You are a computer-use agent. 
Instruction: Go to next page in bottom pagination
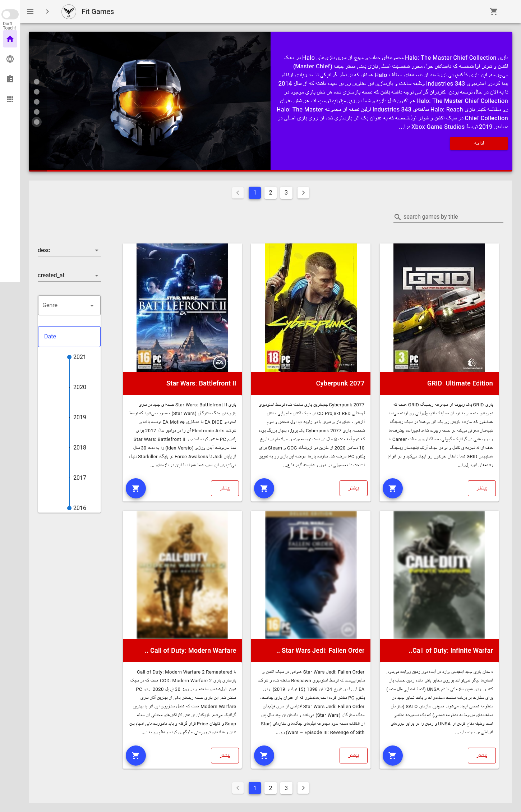pos(303,788)
